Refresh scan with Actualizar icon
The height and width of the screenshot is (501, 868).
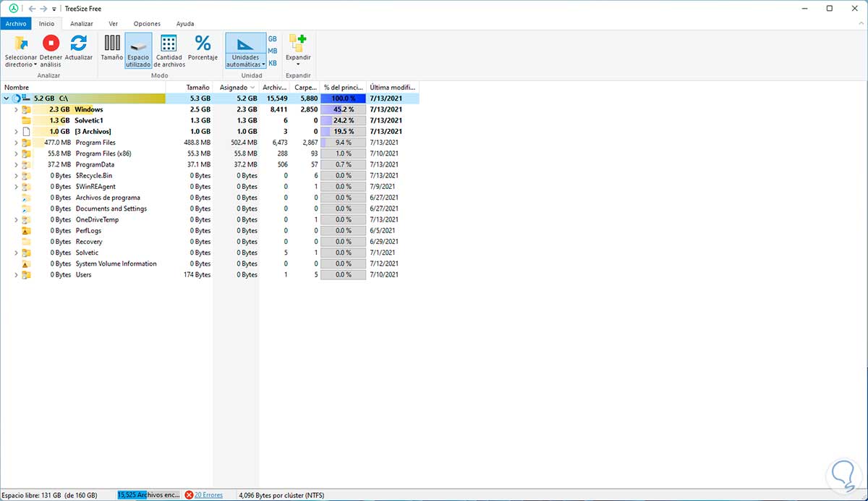[x=78, y=43]
